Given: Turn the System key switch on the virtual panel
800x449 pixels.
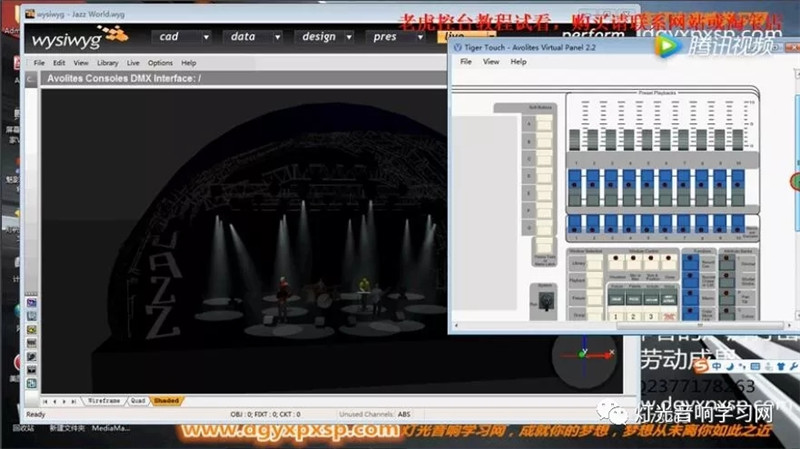Looking at the screenshot, I should [546, 302].
